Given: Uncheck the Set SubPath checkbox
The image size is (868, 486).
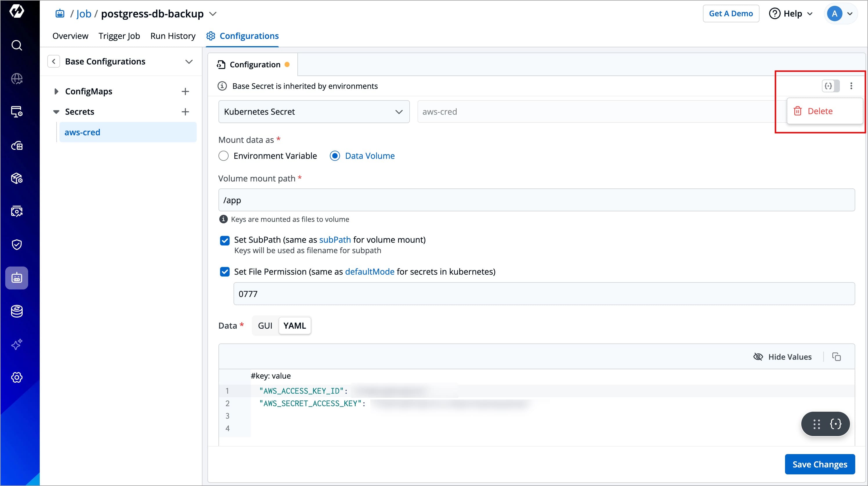Looking at the screenshot, I should click(x=225, y=240).
